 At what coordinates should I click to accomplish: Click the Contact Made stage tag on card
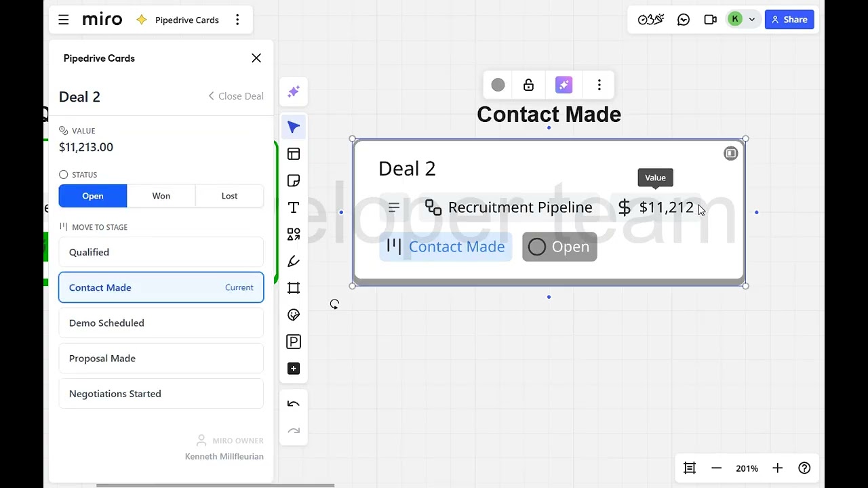(x=446, y=247)
